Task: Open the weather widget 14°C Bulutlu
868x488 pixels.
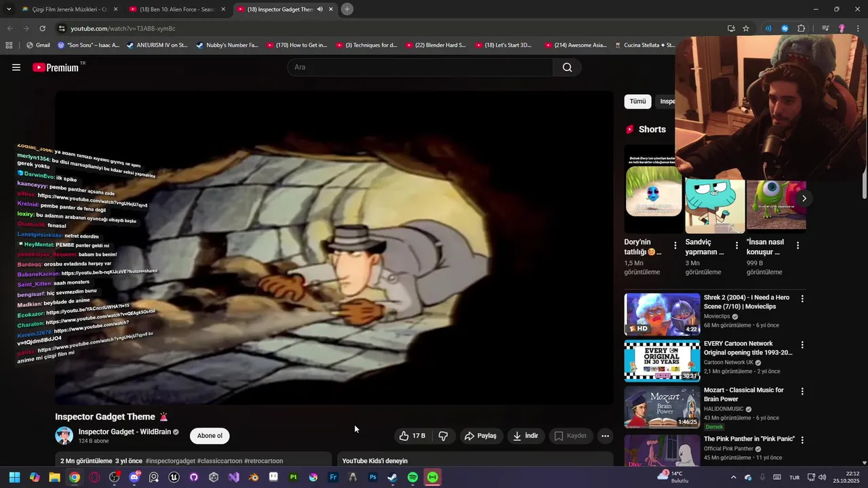Action: click(x=673, y=477)
